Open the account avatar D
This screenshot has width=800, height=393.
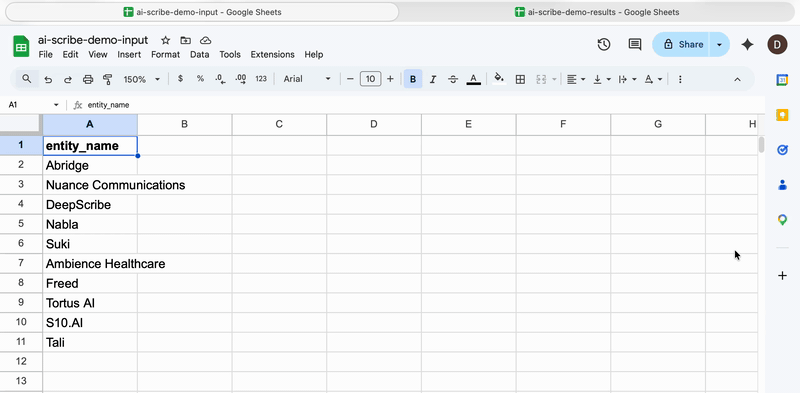click(x=777, y=44)
